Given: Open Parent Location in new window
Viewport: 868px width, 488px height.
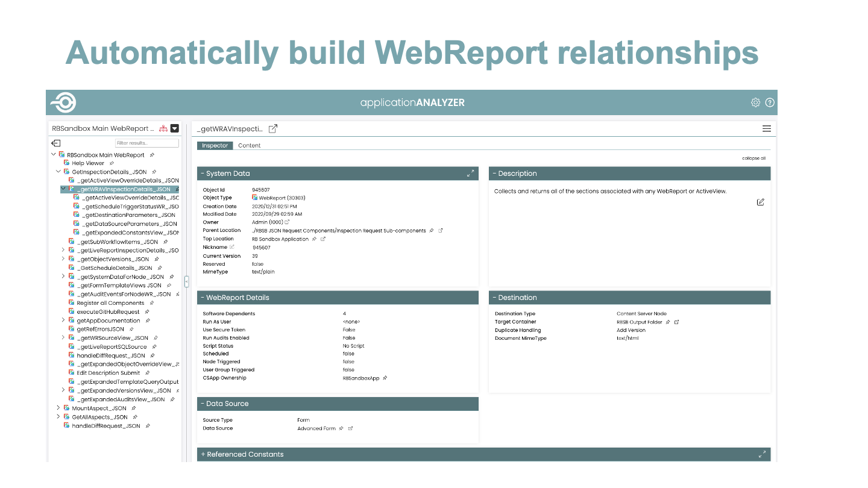Looking at the screenshot, I should 441,231.
